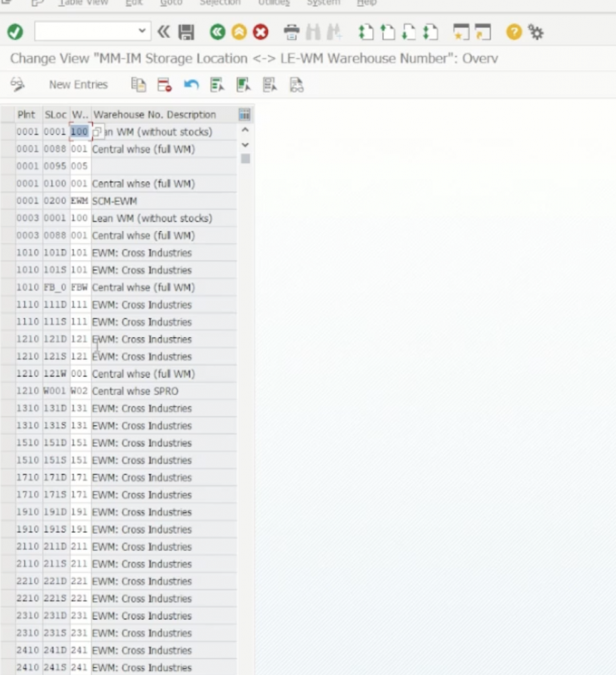The width and height of the screenshot is (616, 675).
Task: Open table settings icon beside Description header
Action: click(x=245, y=115)
